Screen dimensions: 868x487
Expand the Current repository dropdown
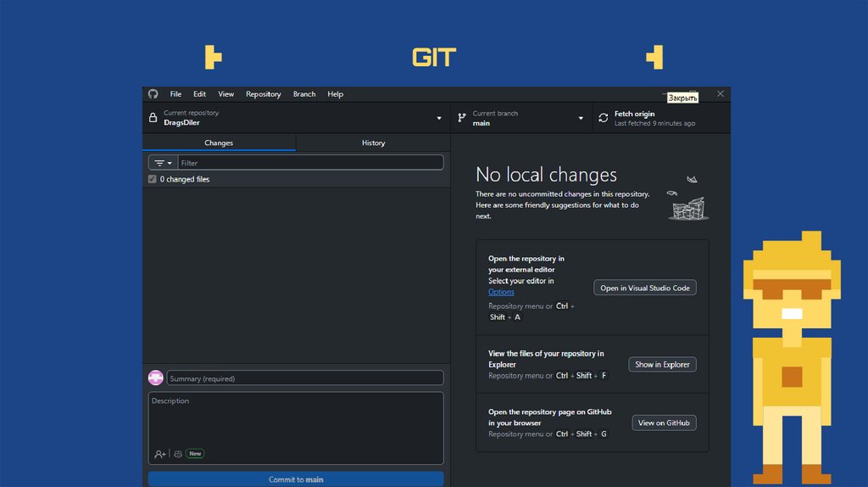click(x=439, y=118)
